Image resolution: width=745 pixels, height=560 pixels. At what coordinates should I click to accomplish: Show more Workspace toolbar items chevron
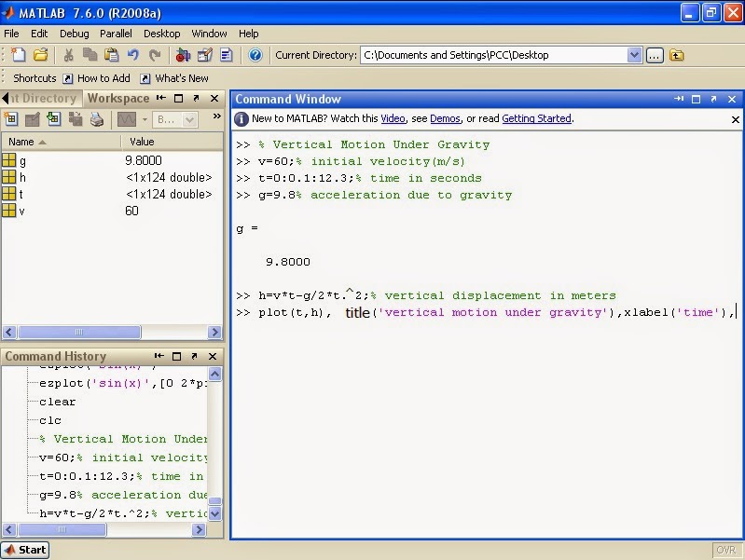click(x=216, y=116)
